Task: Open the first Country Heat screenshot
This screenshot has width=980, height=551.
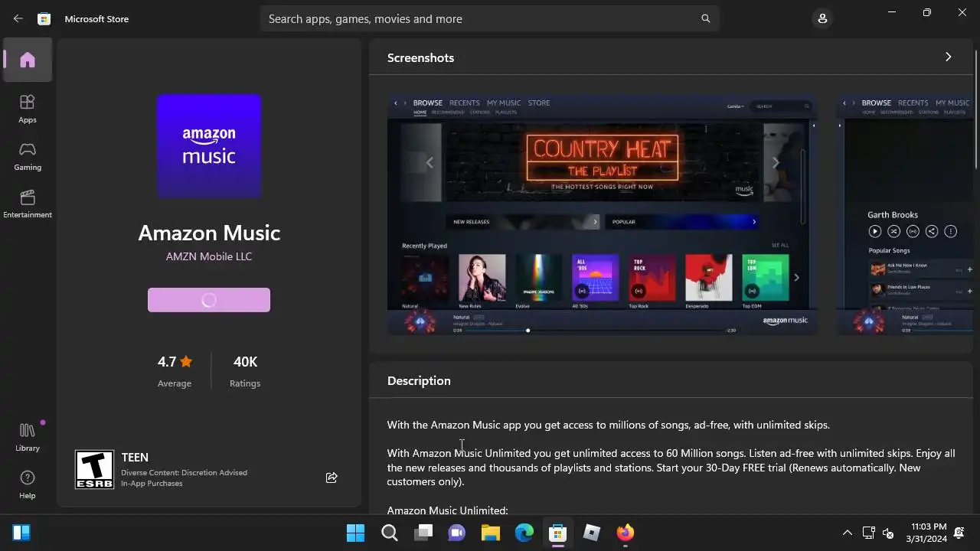Action: click(x=602, y=214)
